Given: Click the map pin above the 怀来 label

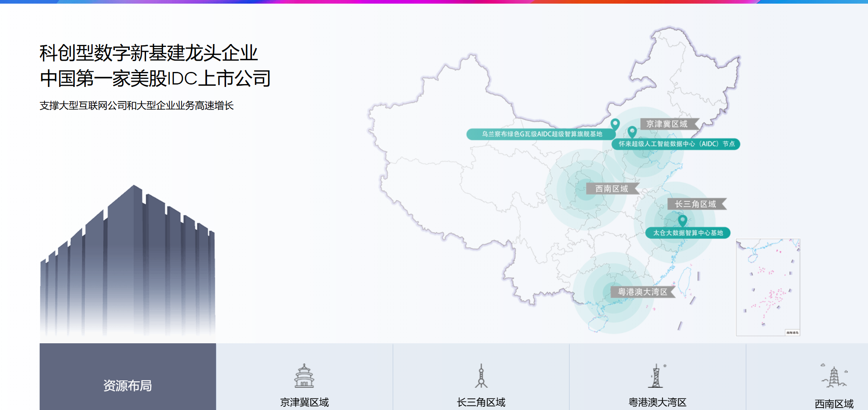Looking at the screenshot, I should [632, 131].
